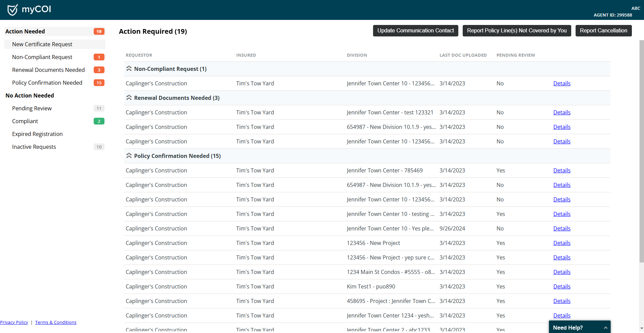Screen dimensions: 644x333
Task: Collapse the Renewal Documents Needed section chevron
Action: point(129,97)
